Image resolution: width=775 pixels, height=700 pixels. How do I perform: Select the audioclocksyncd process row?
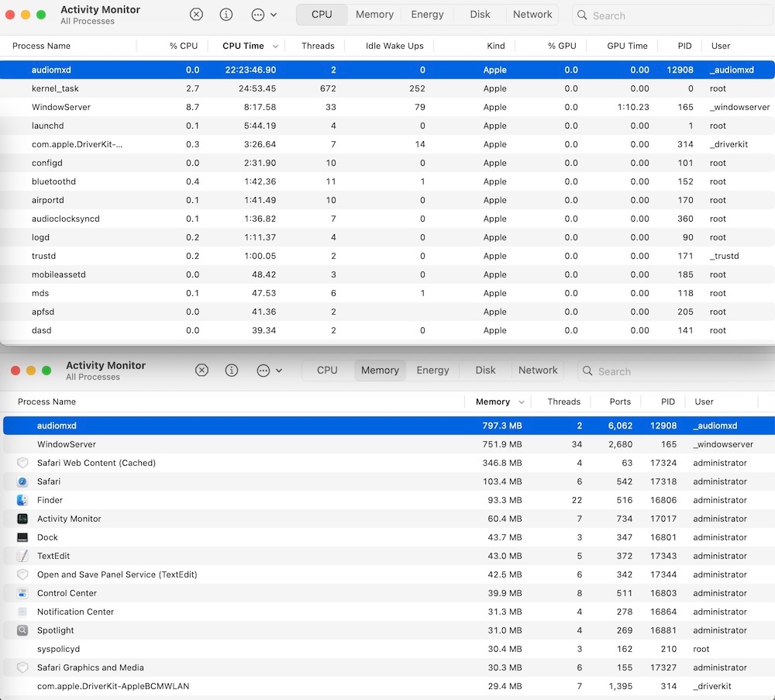(x=387, y=219)
